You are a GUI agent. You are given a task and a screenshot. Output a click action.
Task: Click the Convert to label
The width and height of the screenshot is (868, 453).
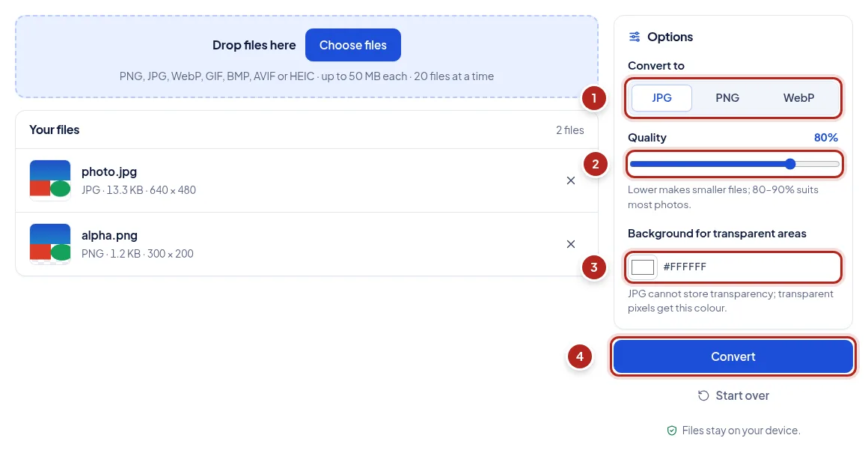pos(656,66)
